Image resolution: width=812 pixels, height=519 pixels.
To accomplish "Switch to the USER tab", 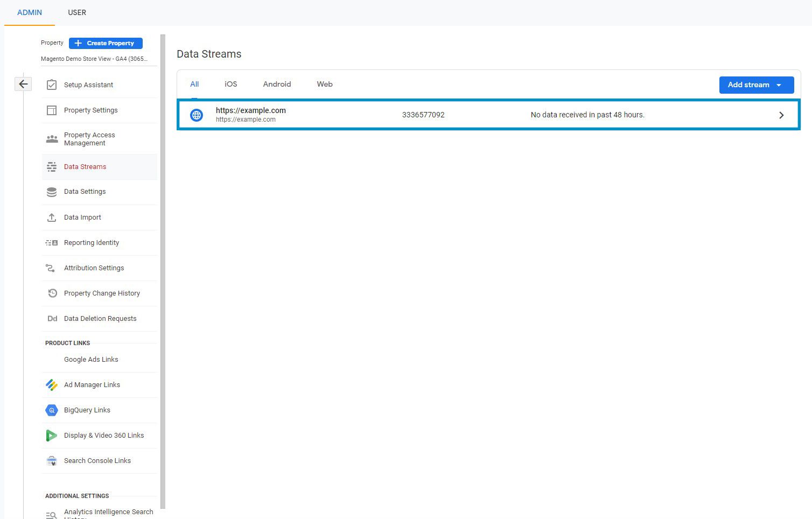I will (76, 12).
